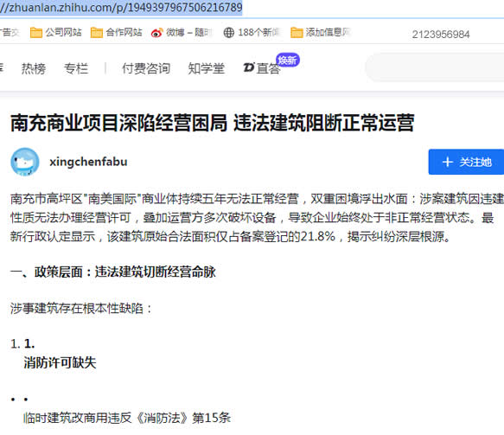Click the 2123956984 bookmark text
Screen dimensions: 504x435
coord(441,35)
